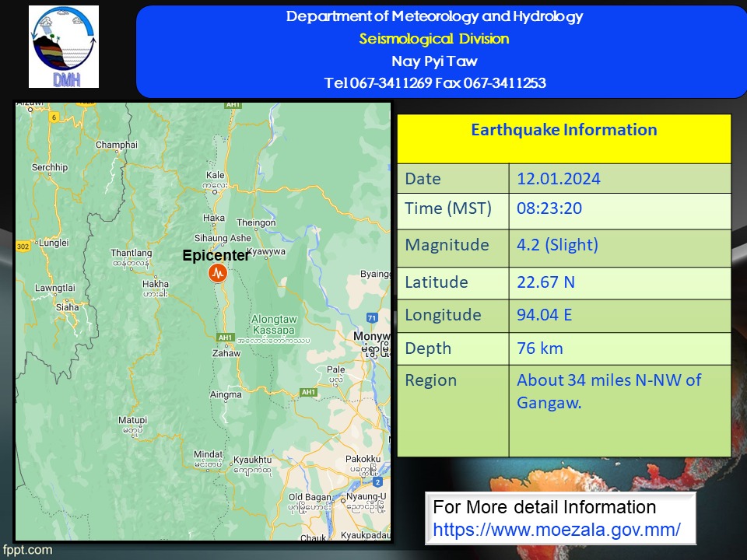Image resolution: width=747 pixels, height=560 pixels.
Task: Click the Region description about Gangaw
Action: (x=608, y=390)
